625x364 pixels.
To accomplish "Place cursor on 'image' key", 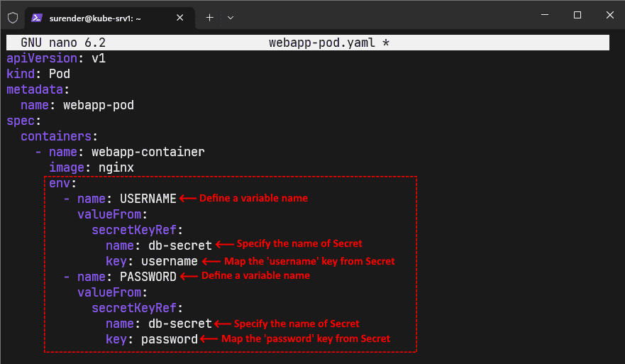I will [67, 167].
